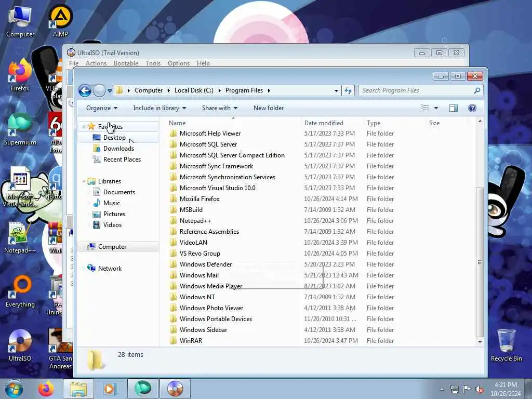This screenshot has height=399, width=532.
Task: Change the view with the view icon
Action: pyautogui.click(x=425, y=108)
